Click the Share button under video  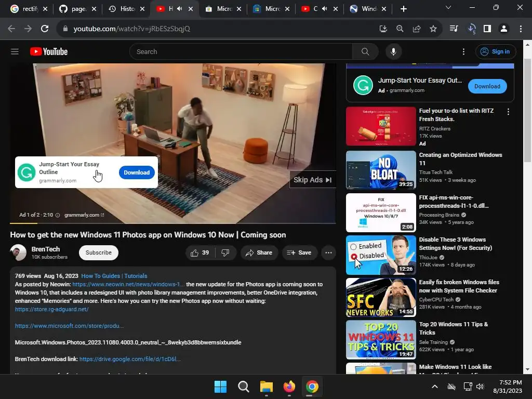259,253
